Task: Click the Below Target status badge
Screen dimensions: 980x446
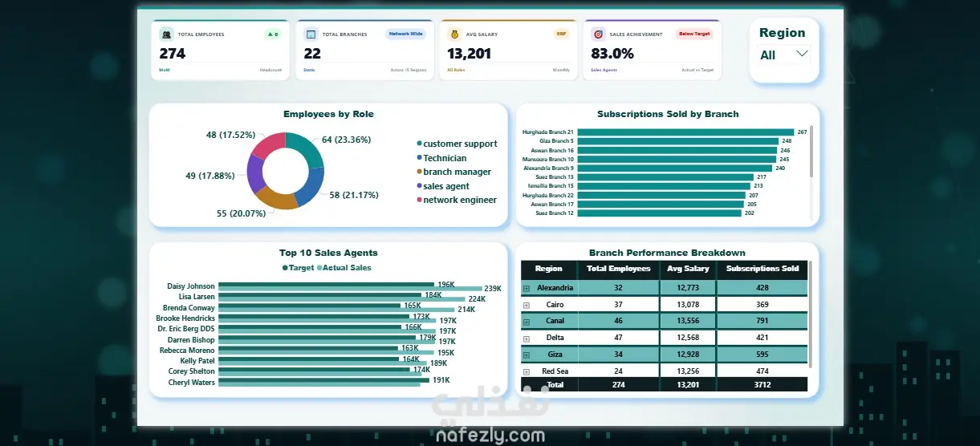Action: coord(695,34)
